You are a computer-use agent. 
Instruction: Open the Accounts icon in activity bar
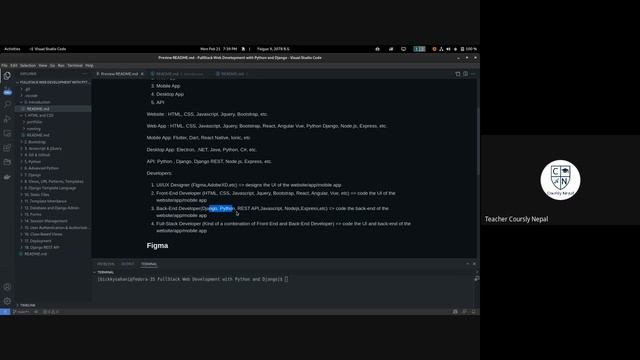point(7,287)
